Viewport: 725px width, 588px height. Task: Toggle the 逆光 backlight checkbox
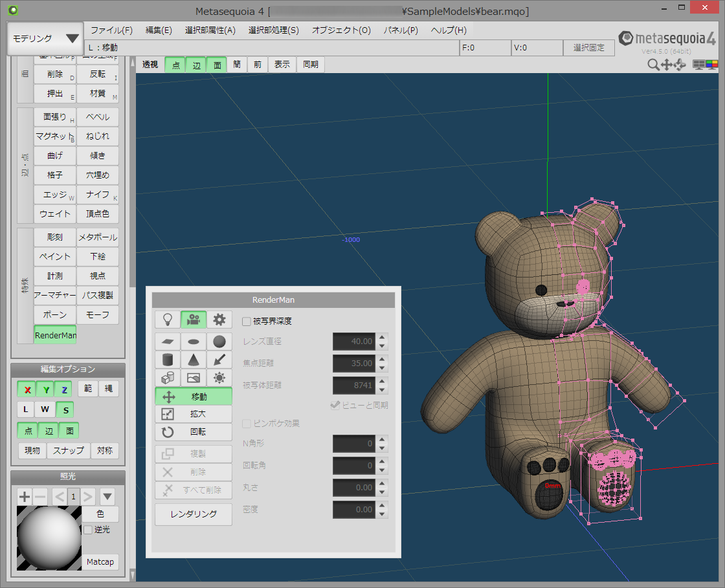(88, 530)
